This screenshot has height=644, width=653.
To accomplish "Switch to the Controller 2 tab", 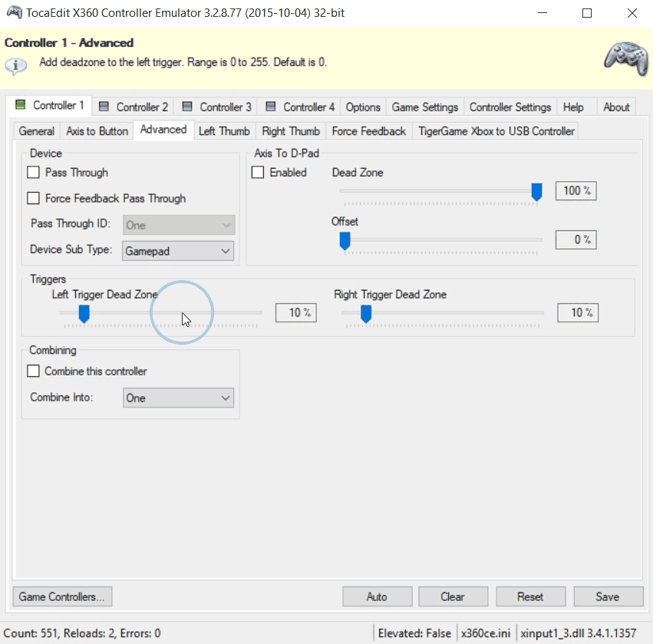I will click(x=134, y=107).
